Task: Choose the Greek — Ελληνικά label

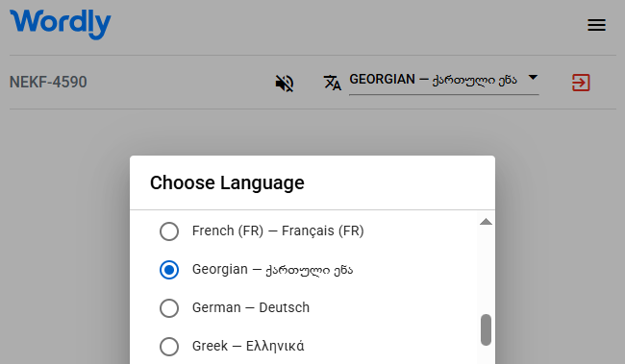Action: (x=248, y=346)
